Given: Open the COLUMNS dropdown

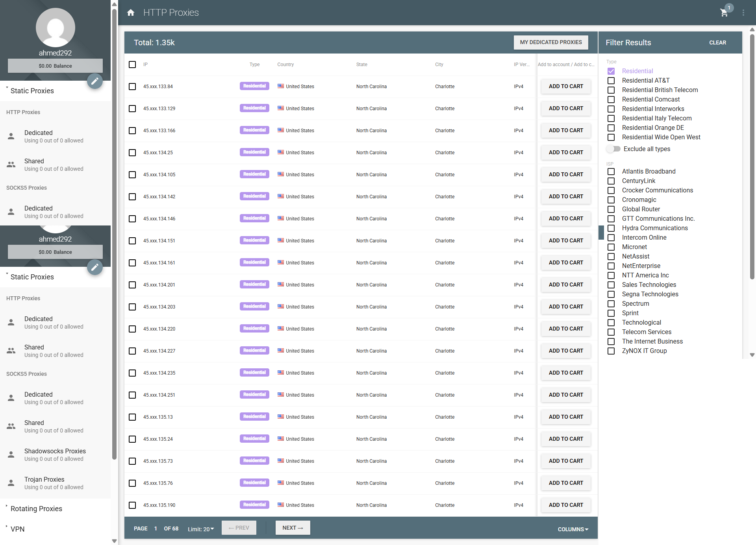Looking at the screenshot, I should [573, 529].
